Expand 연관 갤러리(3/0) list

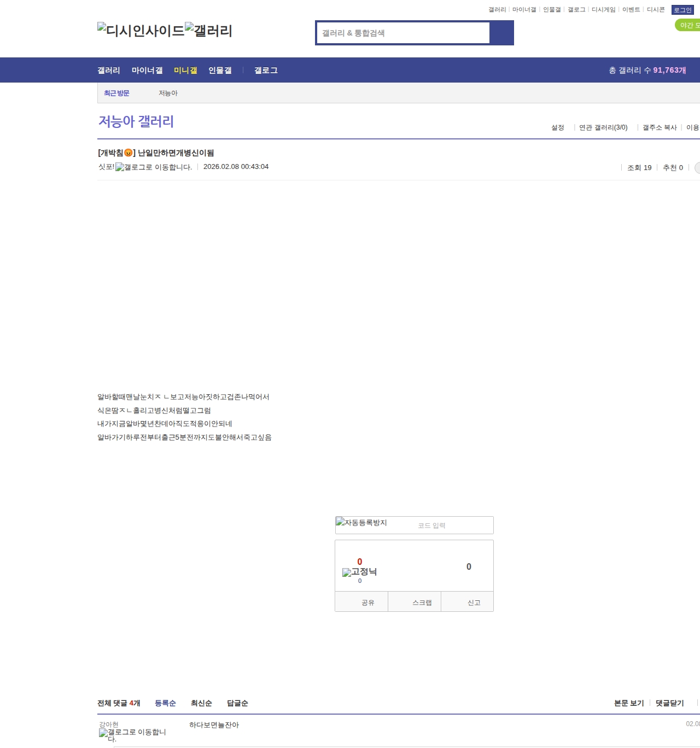603,127
